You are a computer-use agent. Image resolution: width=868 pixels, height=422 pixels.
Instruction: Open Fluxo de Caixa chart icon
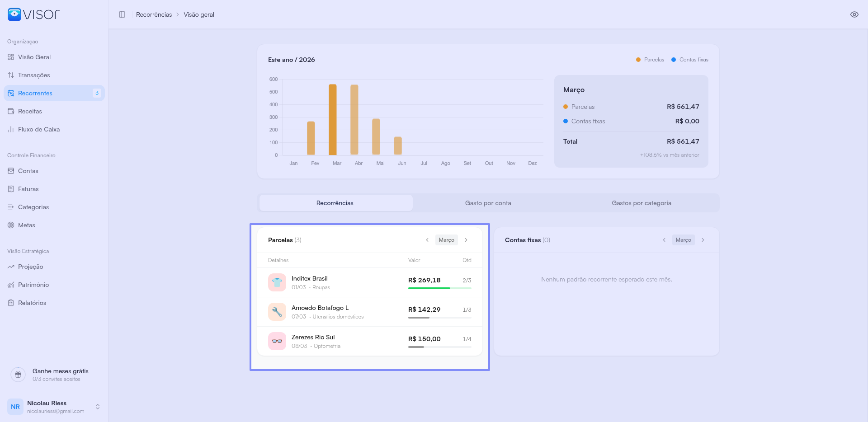(11, 129)
